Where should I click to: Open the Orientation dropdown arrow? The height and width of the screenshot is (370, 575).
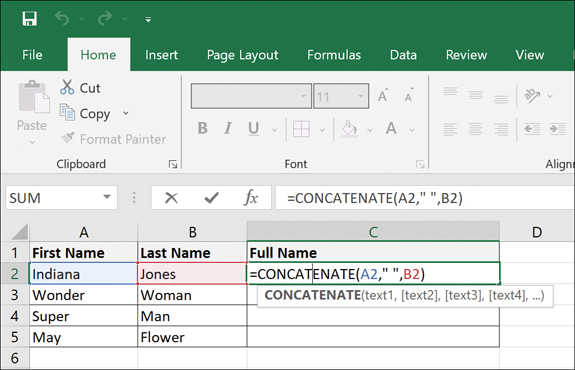coord(550,96)
